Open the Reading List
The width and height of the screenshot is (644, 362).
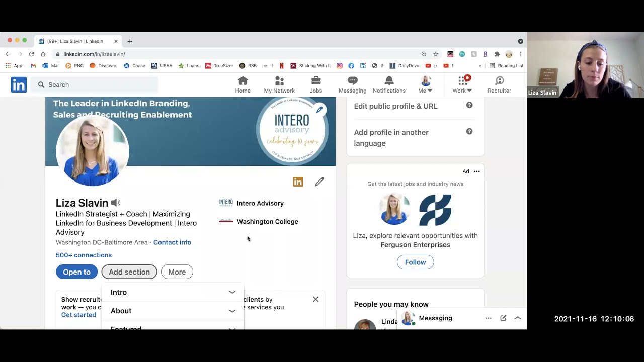click(x=506, y=66)
